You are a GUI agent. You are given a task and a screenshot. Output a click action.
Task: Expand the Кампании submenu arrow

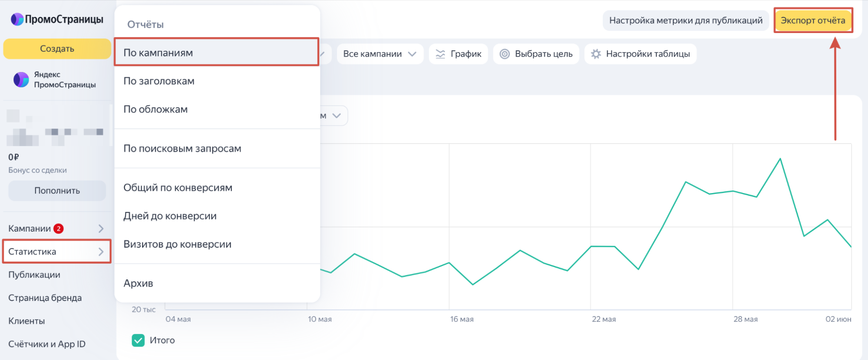(x=101, y=229)
